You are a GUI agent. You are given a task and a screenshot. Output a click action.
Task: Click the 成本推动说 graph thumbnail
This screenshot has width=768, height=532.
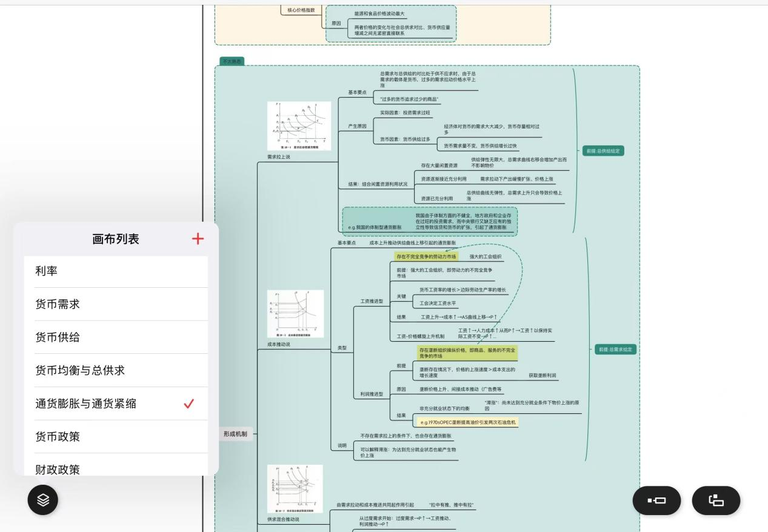[295, 313]
